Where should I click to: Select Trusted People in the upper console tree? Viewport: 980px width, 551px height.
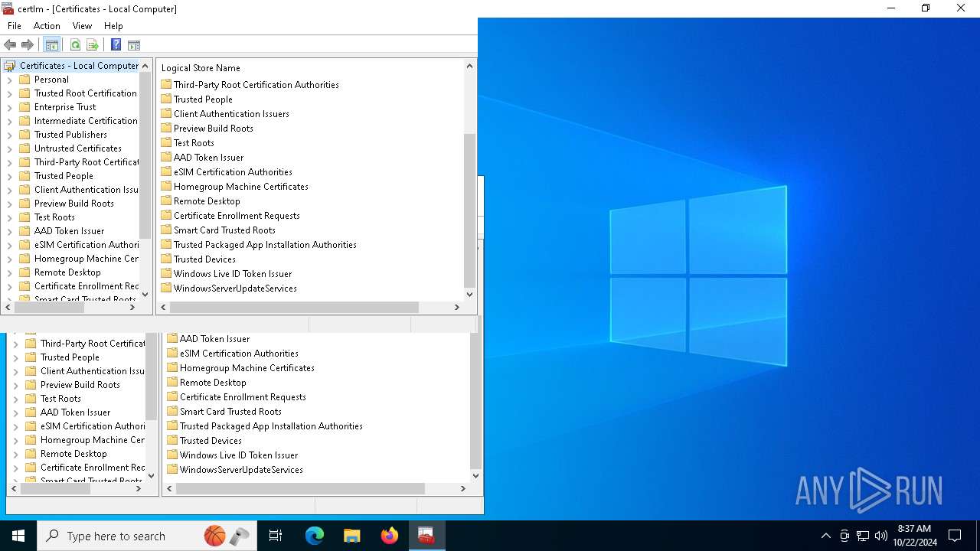tap(64, 176)
